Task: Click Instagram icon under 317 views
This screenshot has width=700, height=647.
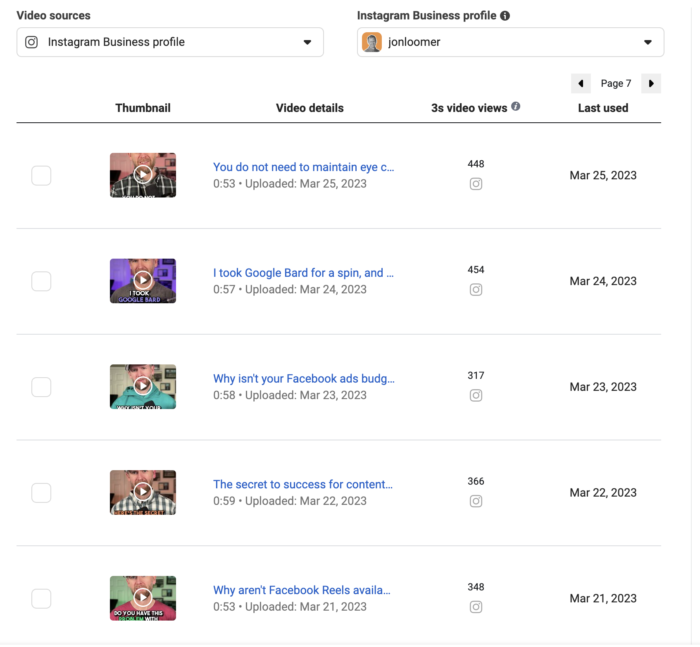Action: [x=476, y=395]
